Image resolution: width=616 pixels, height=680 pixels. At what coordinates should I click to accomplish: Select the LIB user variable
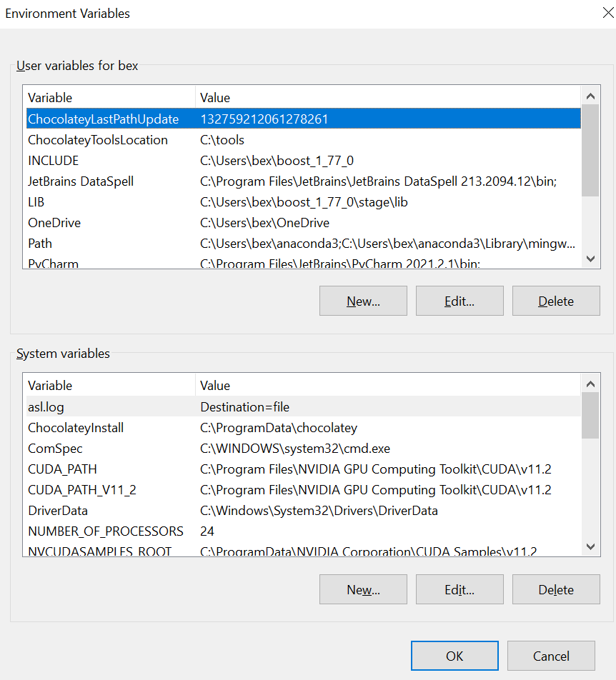107,201
